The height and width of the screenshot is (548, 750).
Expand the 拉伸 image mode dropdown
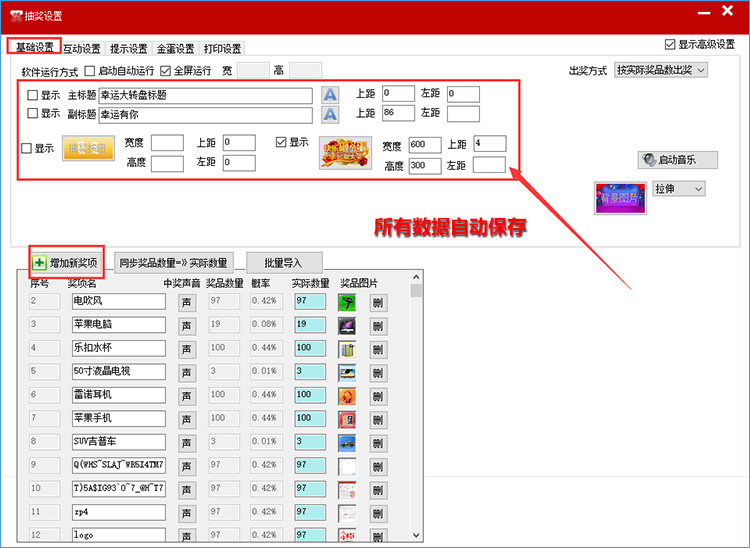(679, 188)
